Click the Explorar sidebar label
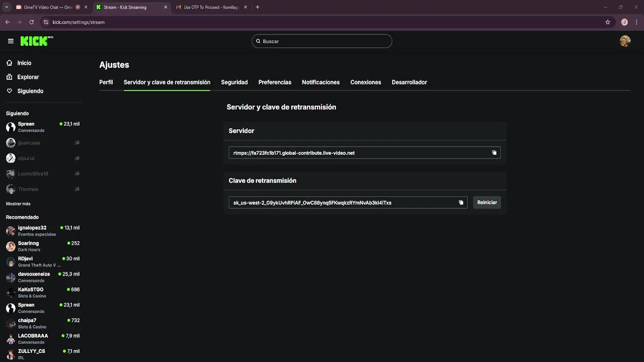Screen dimensions: 644x362 click(28, 77)
